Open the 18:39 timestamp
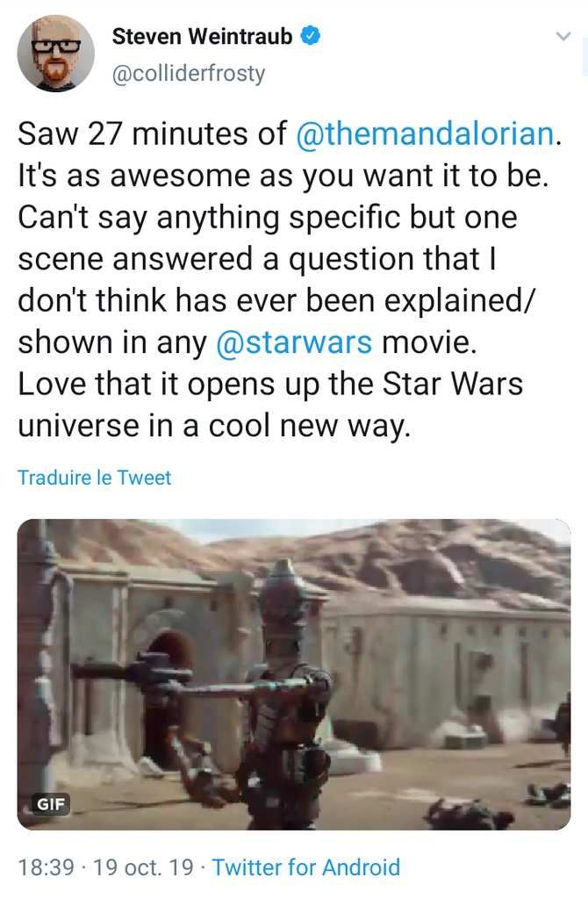 [46, 867]
